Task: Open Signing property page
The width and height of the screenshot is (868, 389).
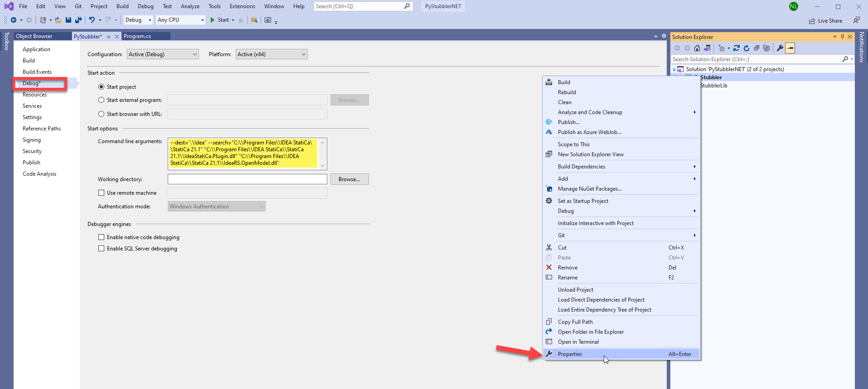Action: click(32, 140)
